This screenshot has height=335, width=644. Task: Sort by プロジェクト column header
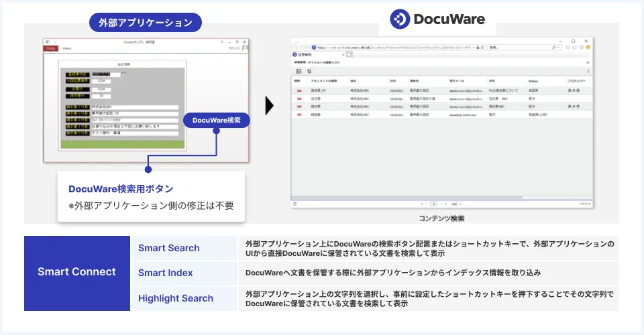tap(577, 81)
